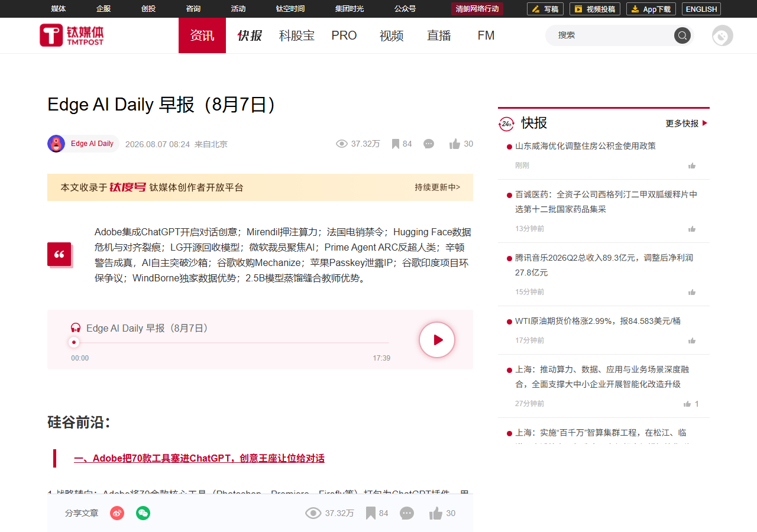Click the Edge AI Daily author avatar
Screen dimensions: 757x532
pos(56,144)
